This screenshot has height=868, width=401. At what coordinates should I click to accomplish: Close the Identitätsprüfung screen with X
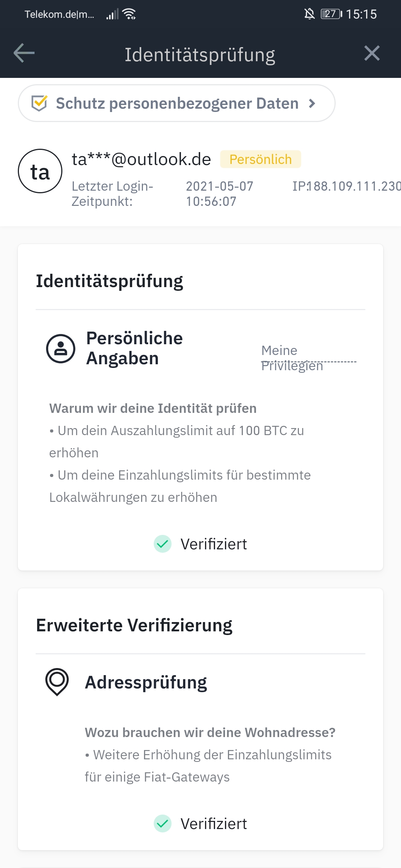(372, 53)
